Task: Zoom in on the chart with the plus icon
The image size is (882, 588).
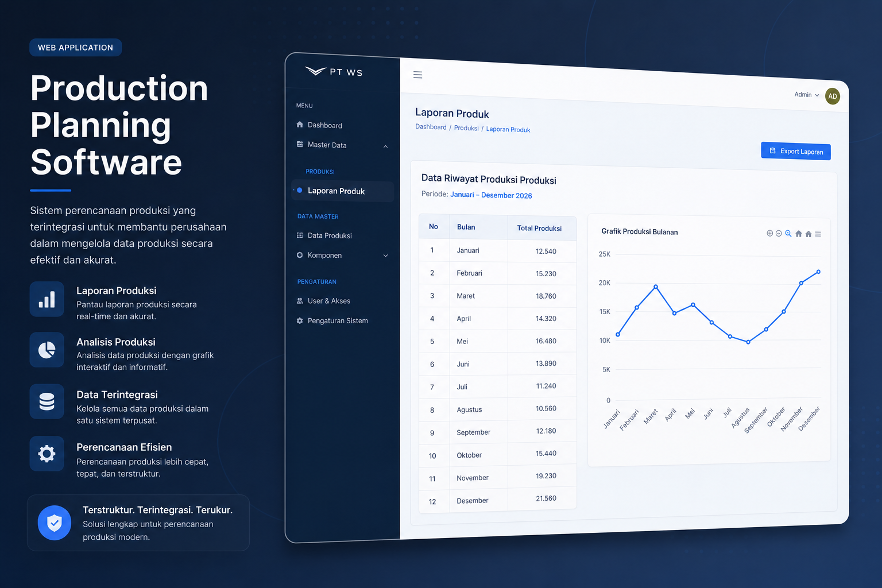Action: pos(769,233)
